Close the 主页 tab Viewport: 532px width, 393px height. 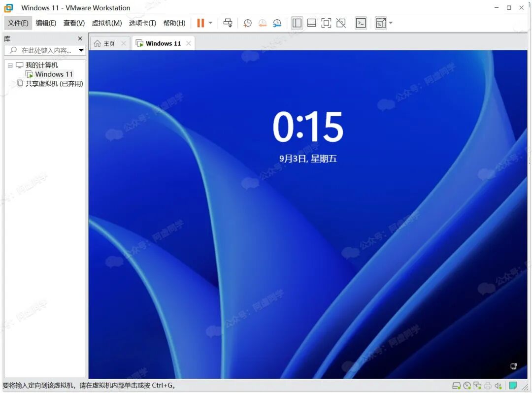pyautogui.click(x=124, y=43)
